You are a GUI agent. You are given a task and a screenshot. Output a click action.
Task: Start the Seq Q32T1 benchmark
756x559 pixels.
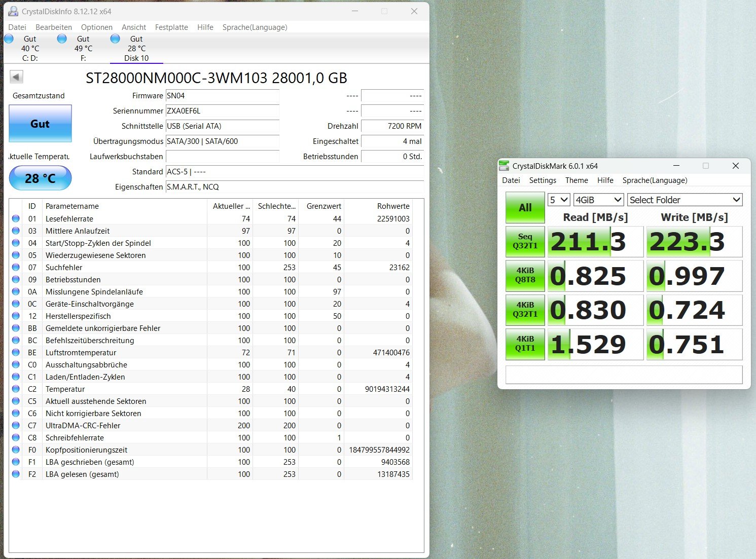[x=525, y=241]
